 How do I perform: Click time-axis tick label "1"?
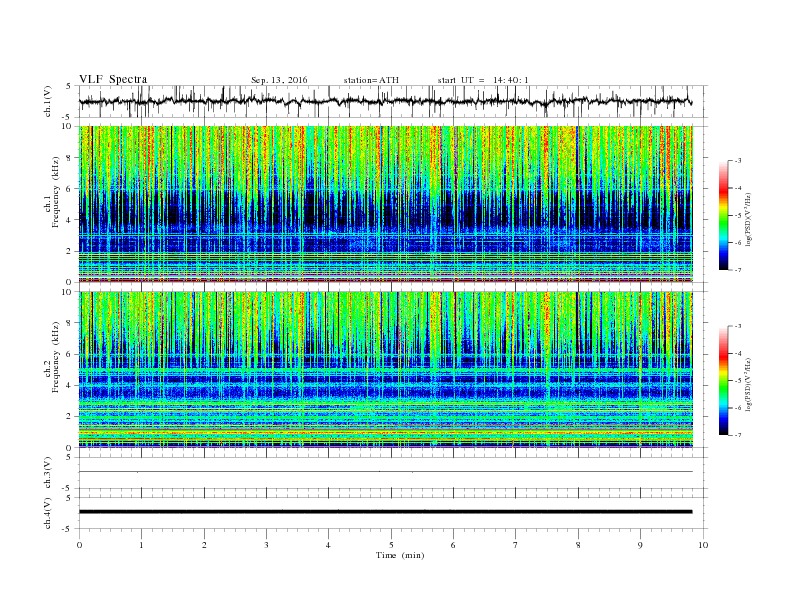point(141,545)
